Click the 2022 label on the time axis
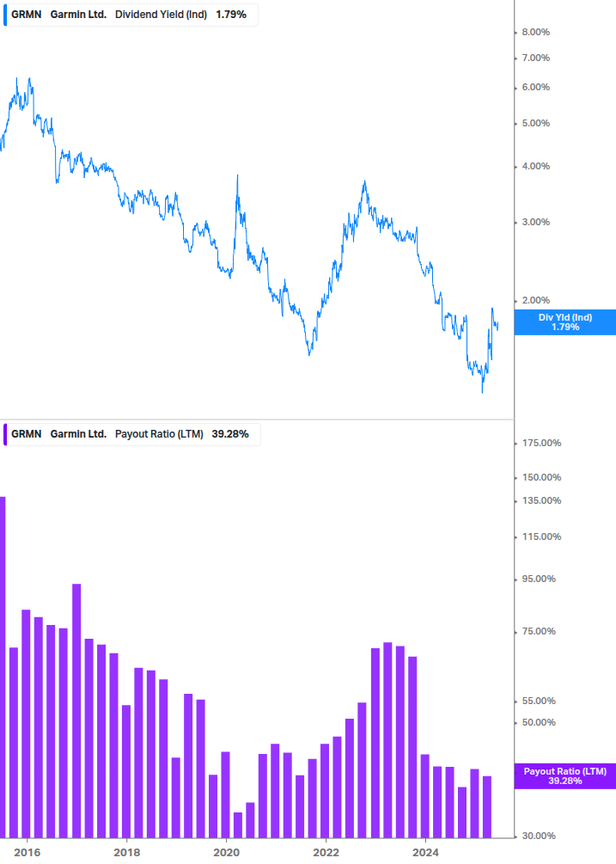Viewport: 616px width, 864px height. point(326,853)
